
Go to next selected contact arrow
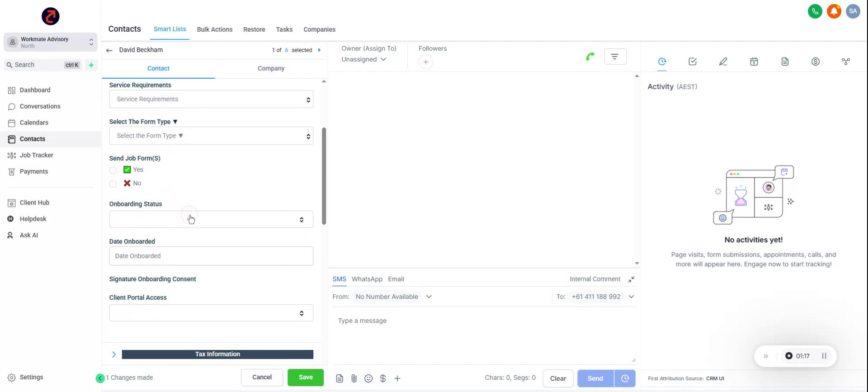tap(319, 50)
